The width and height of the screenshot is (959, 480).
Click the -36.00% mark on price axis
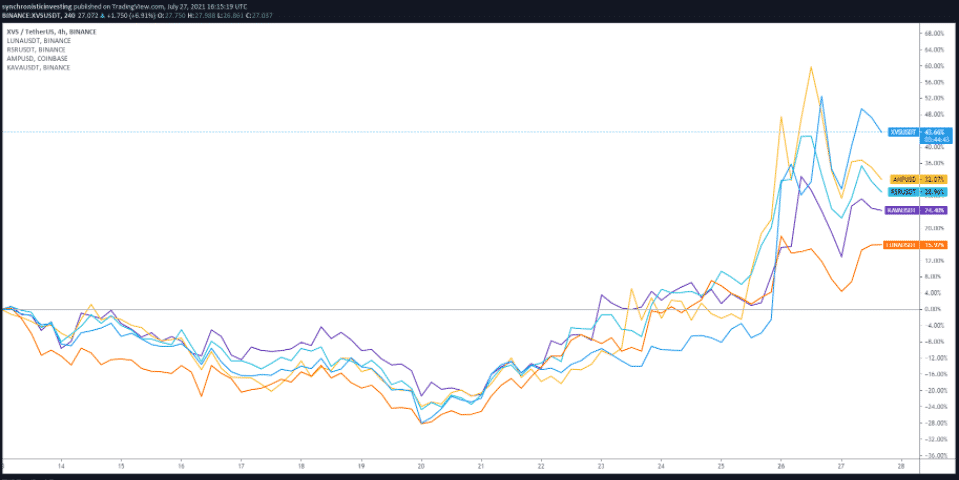coord(934,455)
